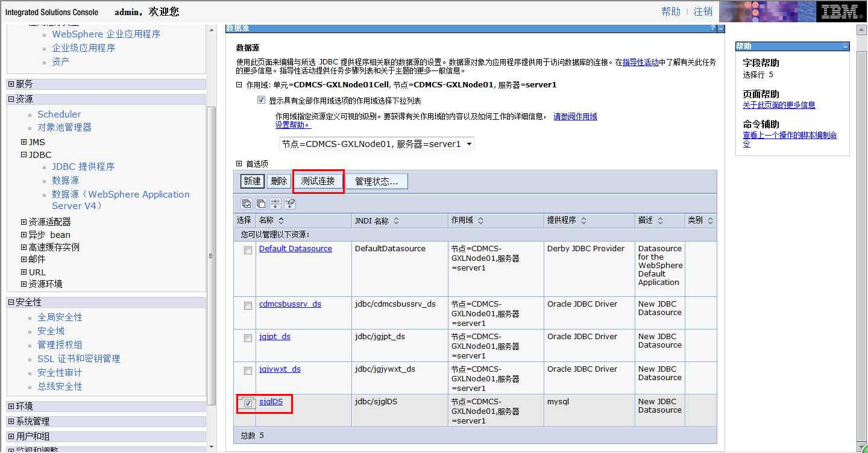Open the Default Datasource link
868x453 pixels.
coord(295,249)
